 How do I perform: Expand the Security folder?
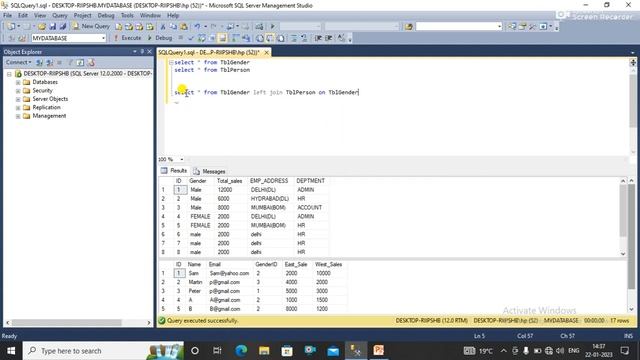click(18, 91)
